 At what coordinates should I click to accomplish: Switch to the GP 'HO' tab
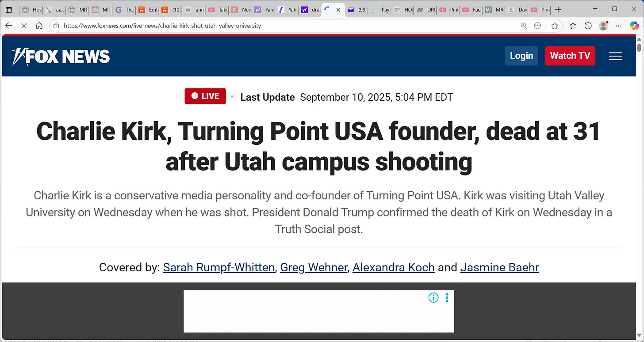pos(403,10)
